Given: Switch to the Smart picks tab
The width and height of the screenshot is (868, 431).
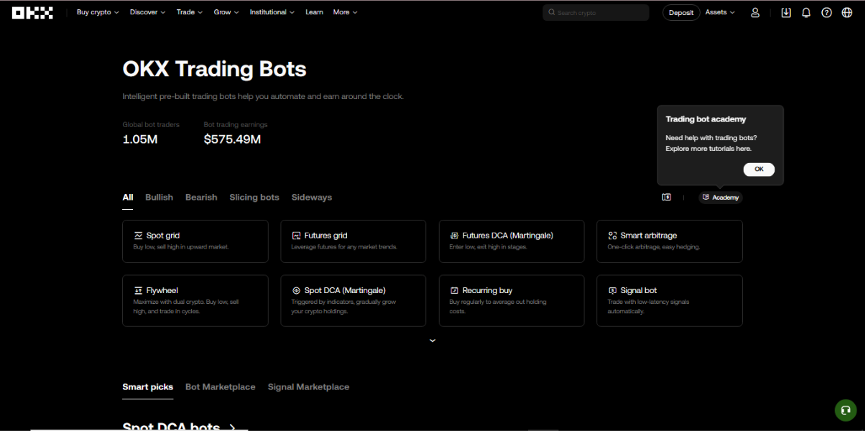Looking at the screenshot, I should (x=148, y=386).
